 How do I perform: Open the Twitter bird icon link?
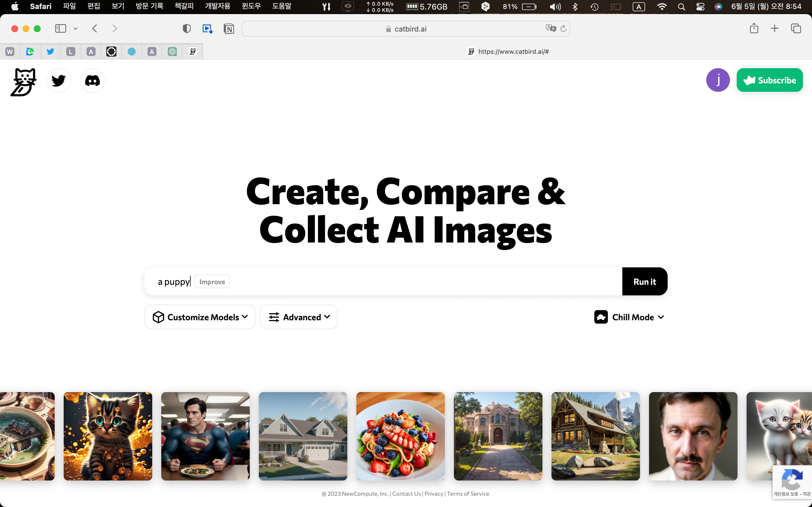[x=59, y=81]
